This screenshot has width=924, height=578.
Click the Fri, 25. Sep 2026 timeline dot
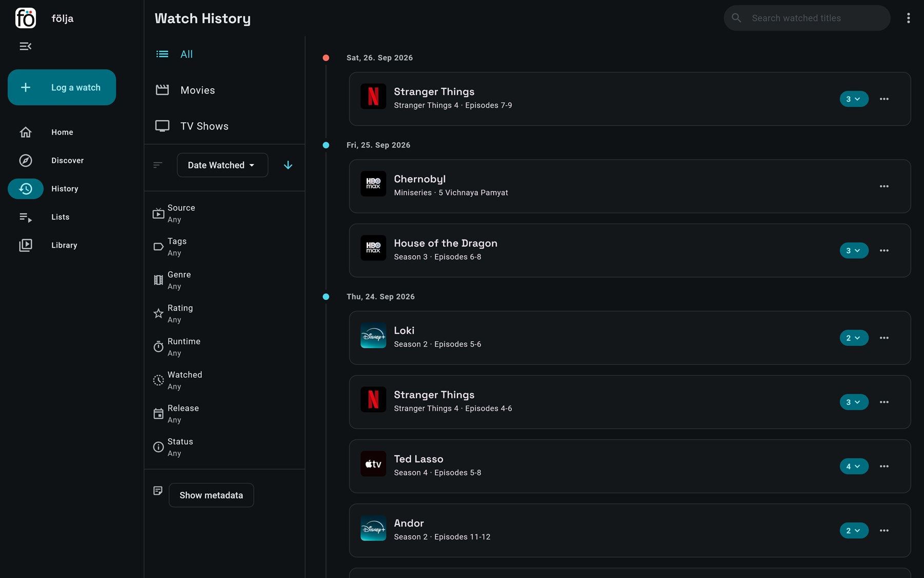(x=325, y=145)
